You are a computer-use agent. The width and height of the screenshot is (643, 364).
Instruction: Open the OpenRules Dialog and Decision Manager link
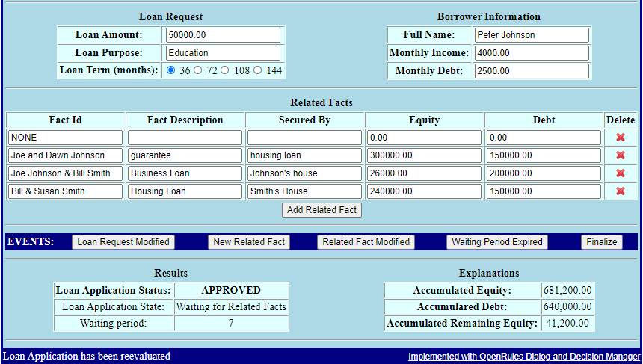click(524, 357)
